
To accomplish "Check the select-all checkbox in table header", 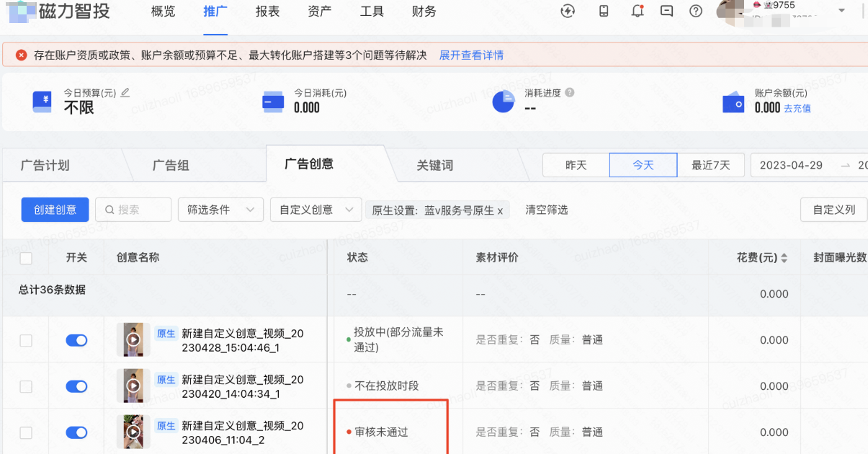I will 24,257.
